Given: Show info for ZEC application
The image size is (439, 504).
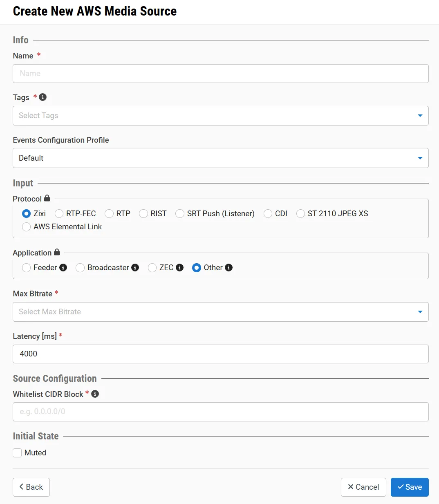Looking at the screenshot, I should pyautogui.click(x=179, y=268).
